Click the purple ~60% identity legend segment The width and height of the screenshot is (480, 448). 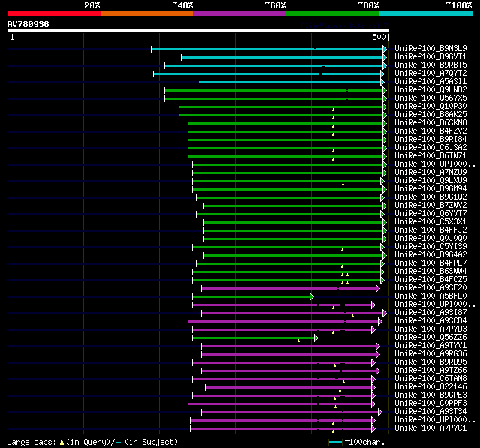pos(240,14)
